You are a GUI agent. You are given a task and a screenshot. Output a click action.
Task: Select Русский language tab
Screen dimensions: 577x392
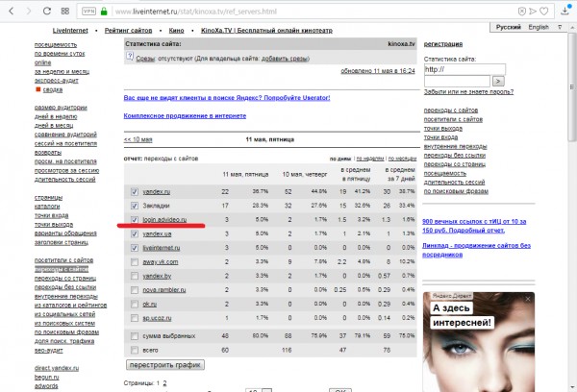click(x=508, y=27)
